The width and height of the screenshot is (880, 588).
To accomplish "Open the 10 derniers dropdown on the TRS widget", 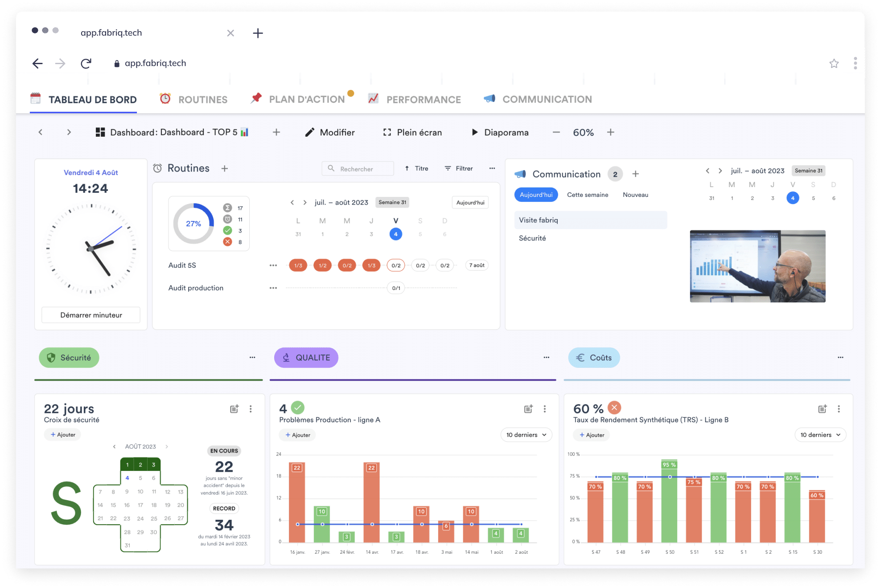I will click(x=820, y=435).
